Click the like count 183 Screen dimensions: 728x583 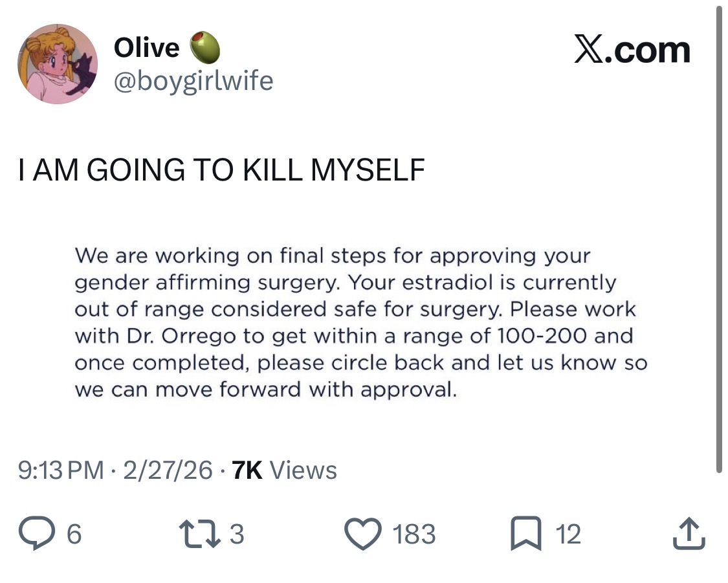414,534
